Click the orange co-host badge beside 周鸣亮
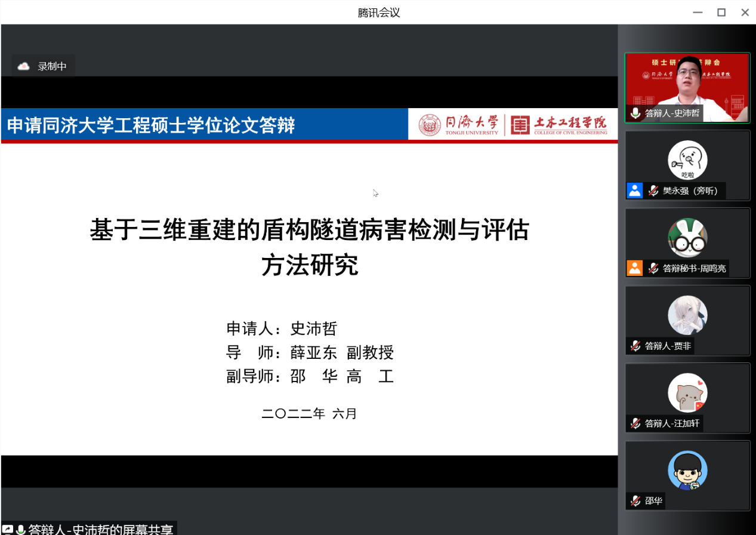The image size is (756, 535). [634, 268]
